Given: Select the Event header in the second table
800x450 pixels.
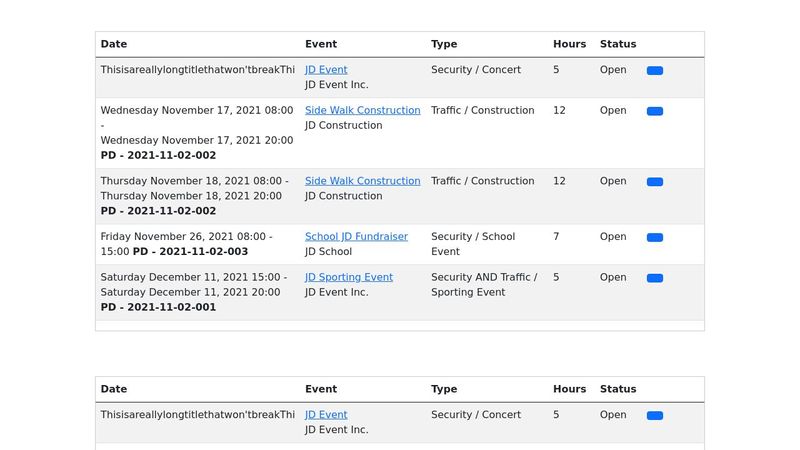Looking at the screenshot, I should tap(321, 389).
